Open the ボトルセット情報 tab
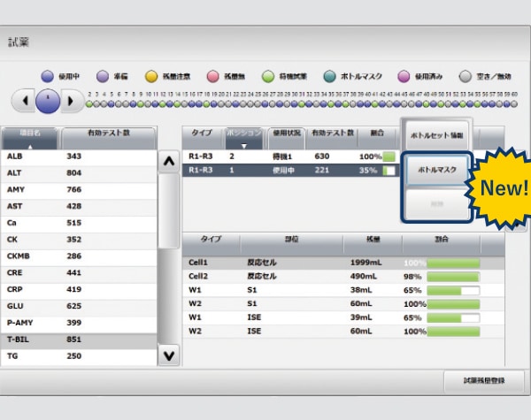The image size is (531, 420). (436, 134)
